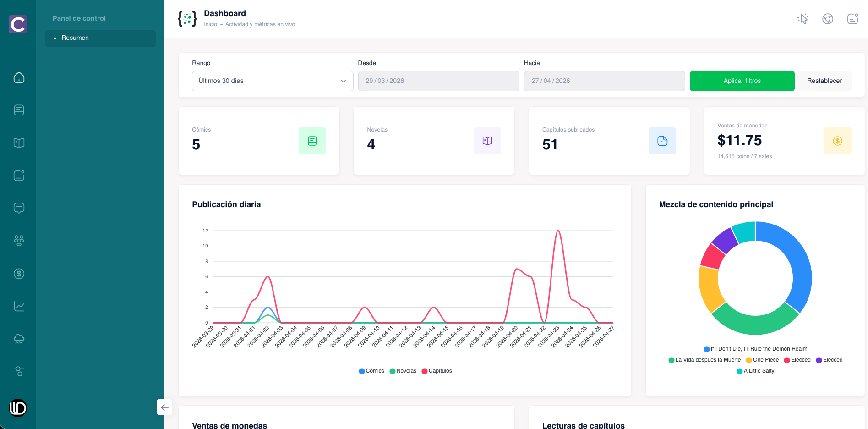The width and height of the screenshot is (868, 429).
Task: Open the cloud icon in sidebar
Action: coord(19,339)
